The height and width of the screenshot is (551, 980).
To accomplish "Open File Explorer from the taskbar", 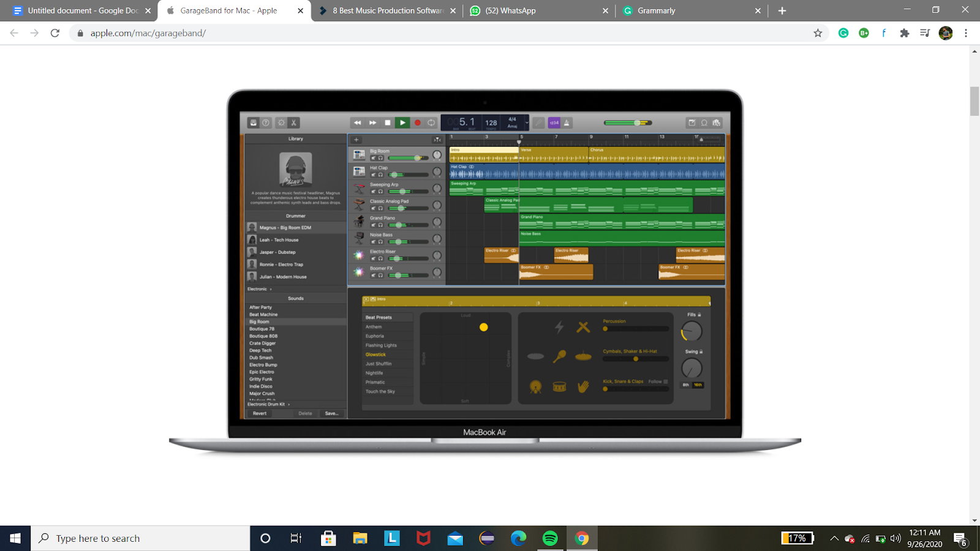I will pyautogui.click(x=360, y=538).
